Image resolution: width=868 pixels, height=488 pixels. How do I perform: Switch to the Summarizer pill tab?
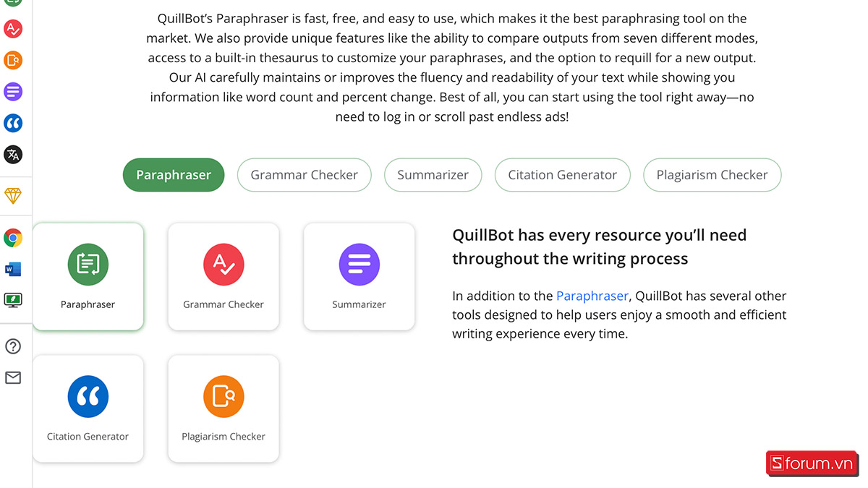tap(433, 175)
